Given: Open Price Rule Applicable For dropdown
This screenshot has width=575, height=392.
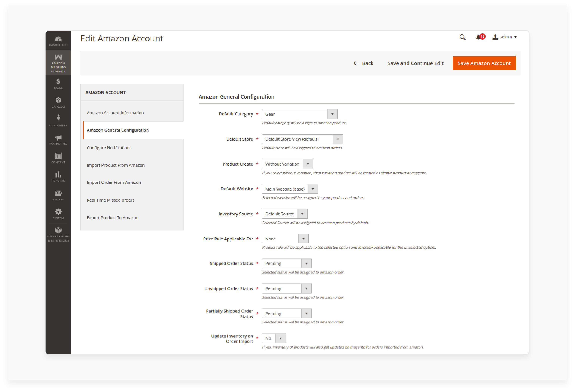Looking at the screenshot, I should pos(285,239).
